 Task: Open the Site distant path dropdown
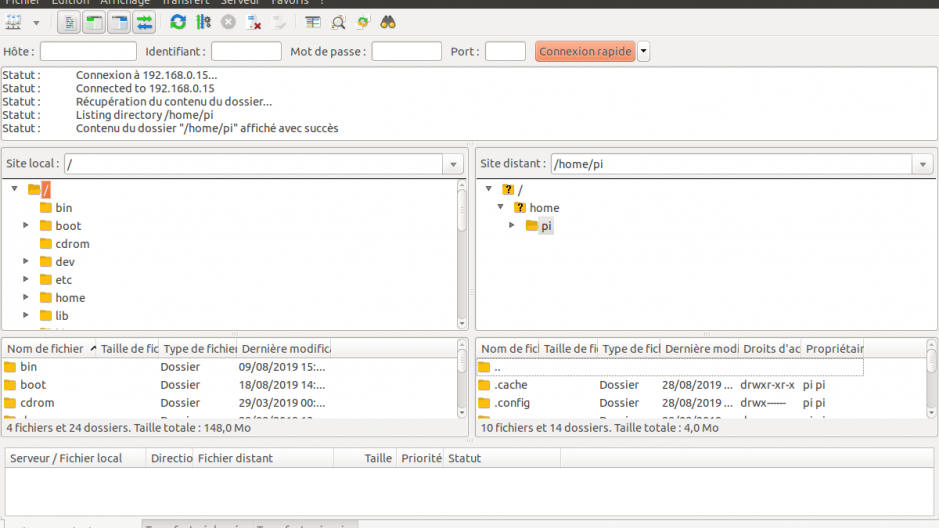point(923,164)
